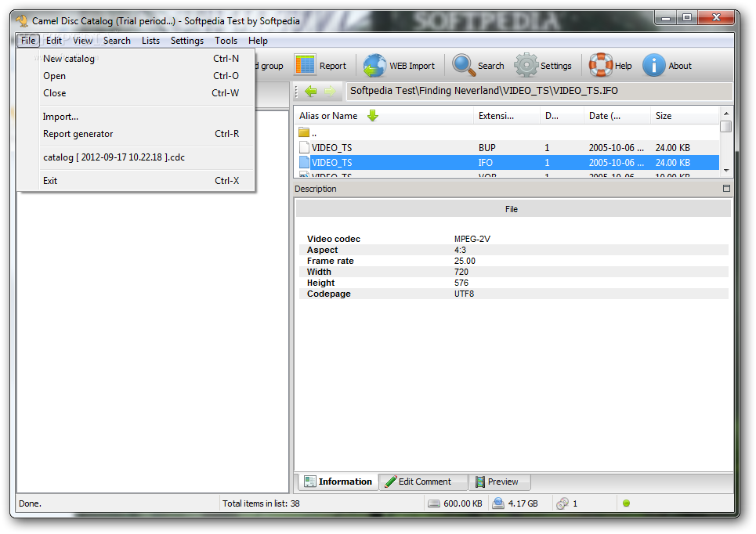Select Import... menu entry
This screenshot has width=756, height=534.
tap(136, 117)
